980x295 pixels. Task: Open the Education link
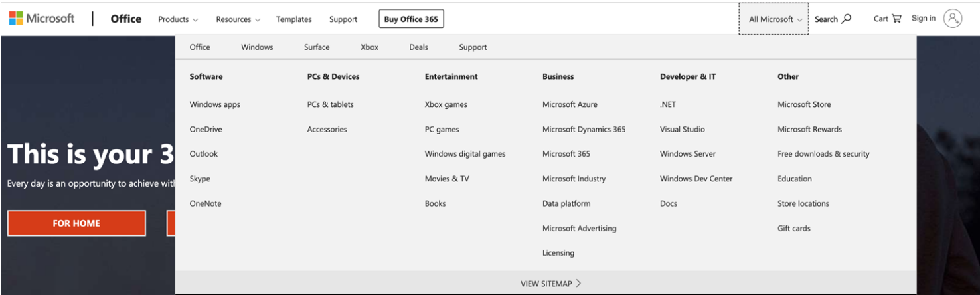[x=795, y=179]
